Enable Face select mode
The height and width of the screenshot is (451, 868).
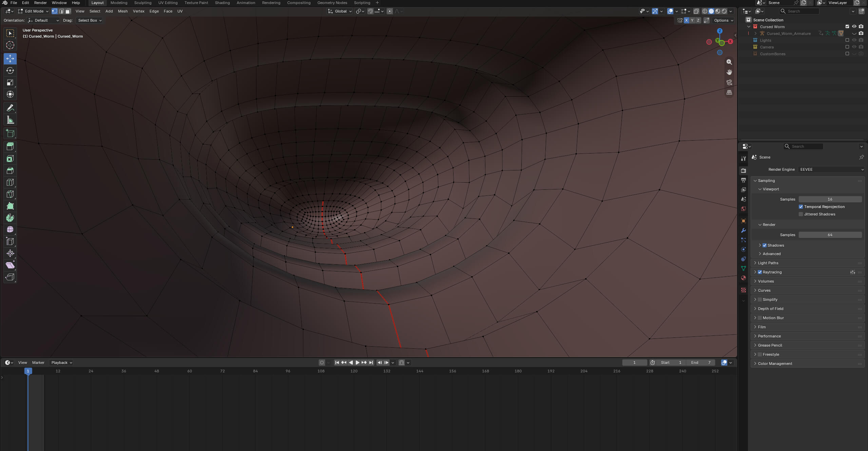tap(68, 11)
